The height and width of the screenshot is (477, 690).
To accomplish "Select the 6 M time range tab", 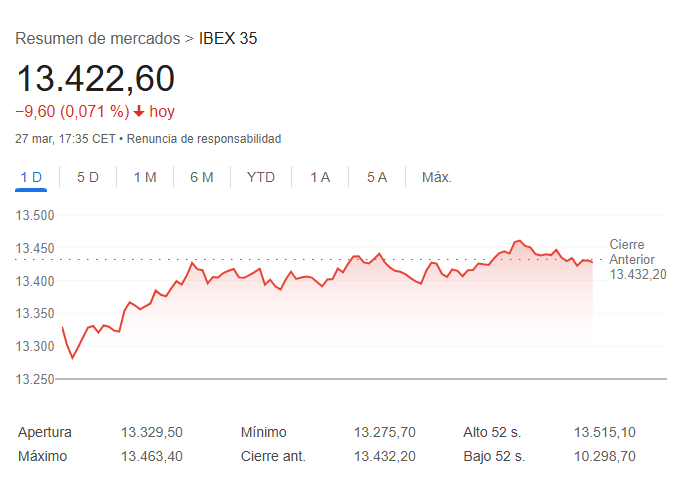I will [202, 177].
